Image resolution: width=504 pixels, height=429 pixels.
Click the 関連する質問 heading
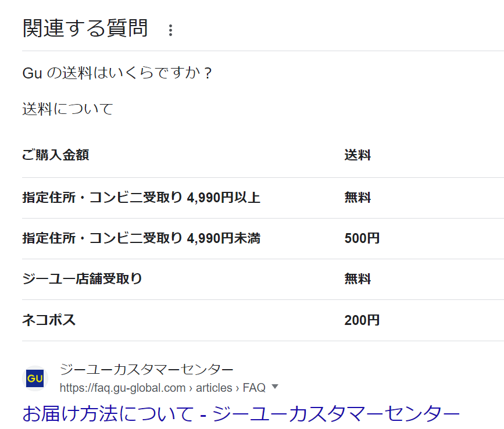[x=85, y=28]
